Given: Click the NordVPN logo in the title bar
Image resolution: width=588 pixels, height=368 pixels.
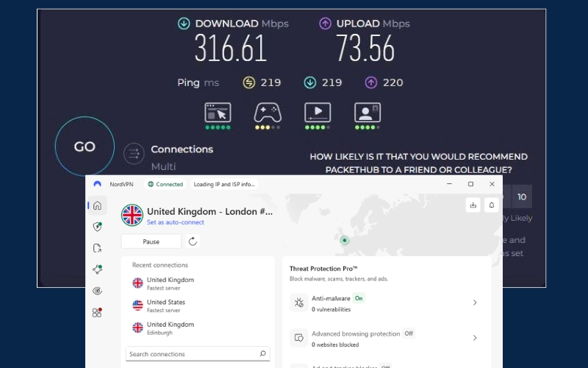Looking at the screenshot, I should tap(98, 184).
